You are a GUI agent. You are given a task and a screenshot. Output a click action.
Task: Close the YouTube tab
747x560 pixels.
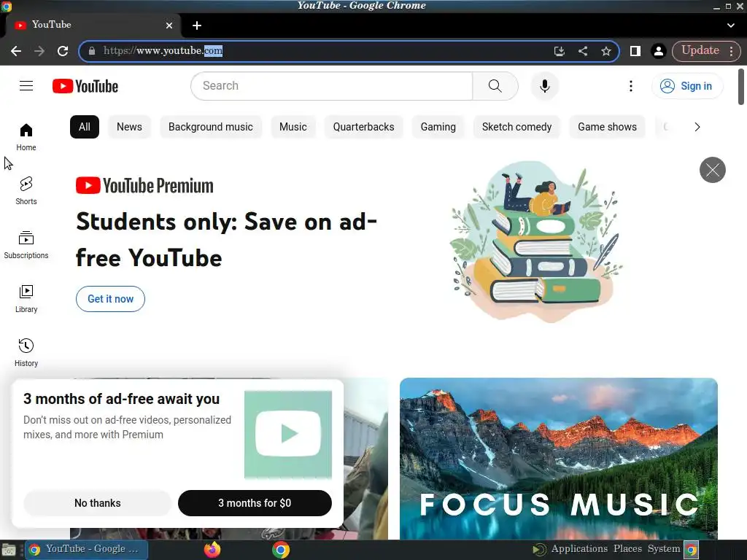click(x=169, y=26)
